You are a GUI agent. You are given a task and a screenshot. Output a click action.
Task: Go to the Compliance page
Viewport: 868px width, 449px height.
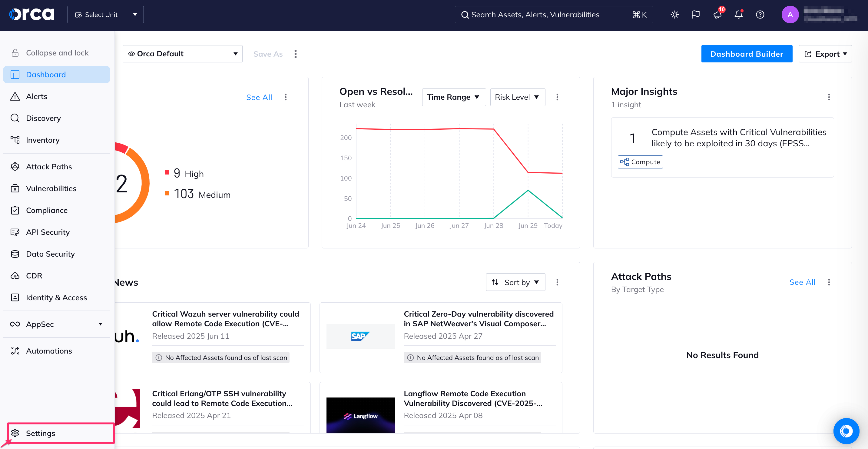47,210
